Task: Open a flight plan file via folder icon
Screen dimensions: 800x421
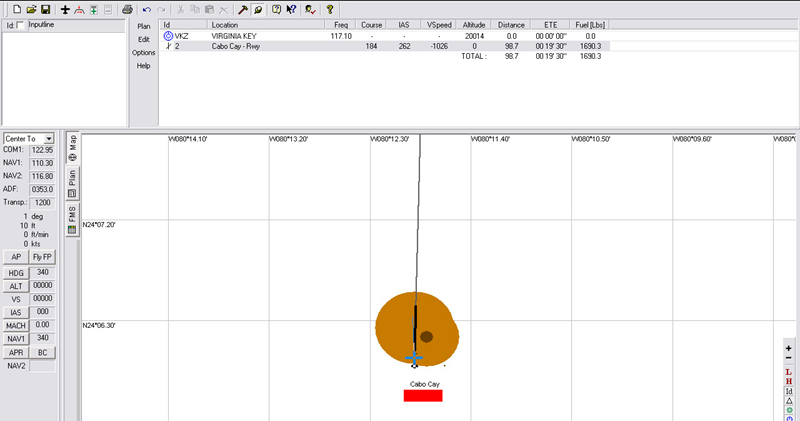Action: tap(32, 9)
